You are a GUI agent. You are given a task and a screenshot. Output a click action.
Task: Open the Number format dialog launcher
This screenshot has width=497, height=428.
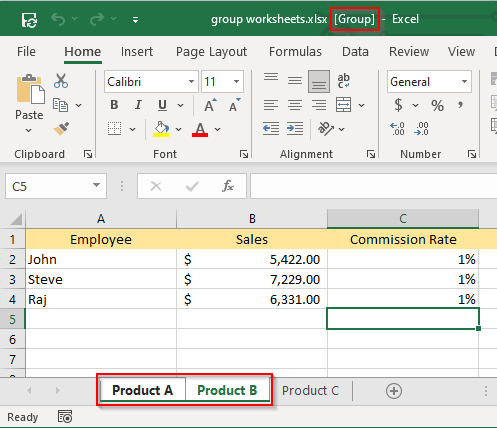(x=472, y=154)
